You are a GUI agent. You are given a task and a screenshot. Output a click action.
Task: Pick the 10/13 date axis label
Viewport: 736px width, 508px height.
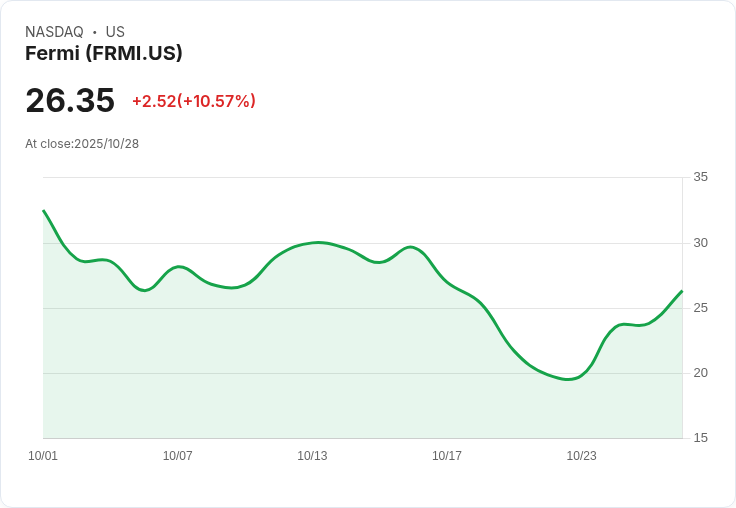tap(312, 456)
